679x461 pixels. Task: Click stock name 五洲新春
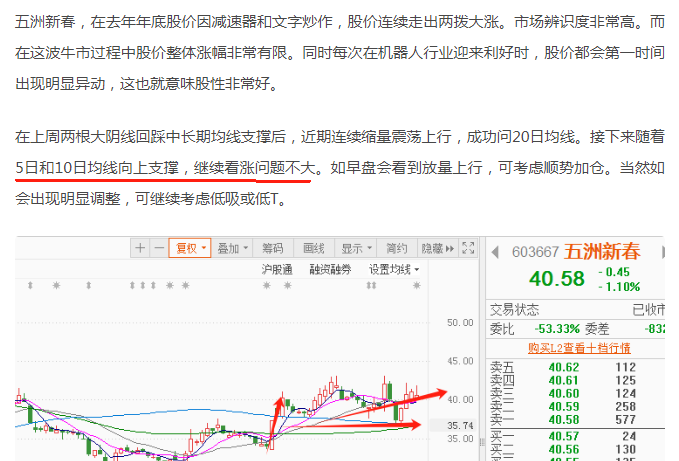(602, 251)
